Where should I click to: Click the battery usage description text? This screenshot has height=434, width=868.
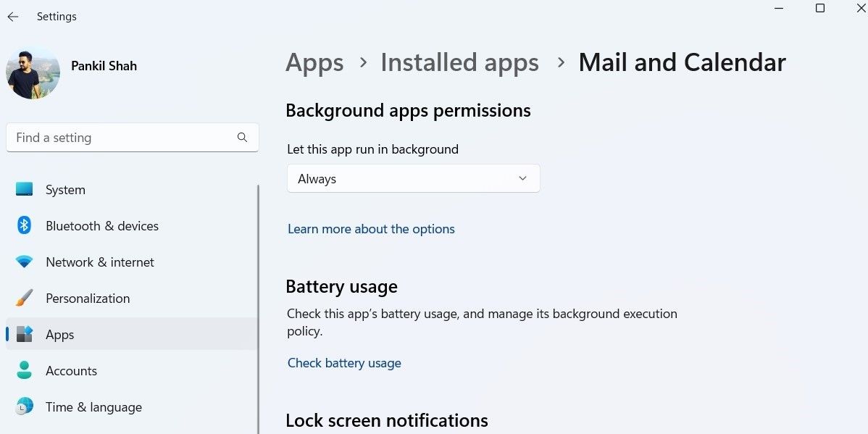(x=482, y=322)
